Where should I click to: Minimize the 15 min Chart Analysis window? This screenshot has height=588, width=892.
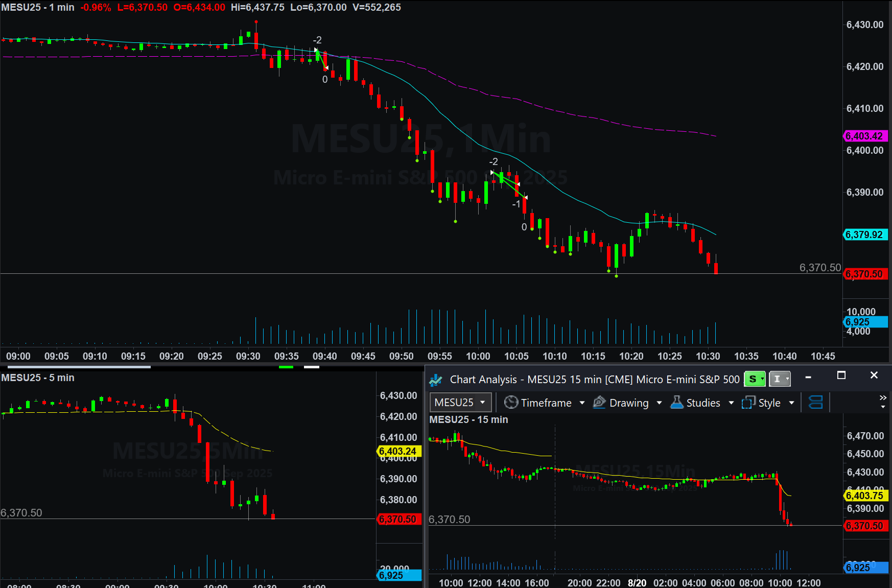808,377
